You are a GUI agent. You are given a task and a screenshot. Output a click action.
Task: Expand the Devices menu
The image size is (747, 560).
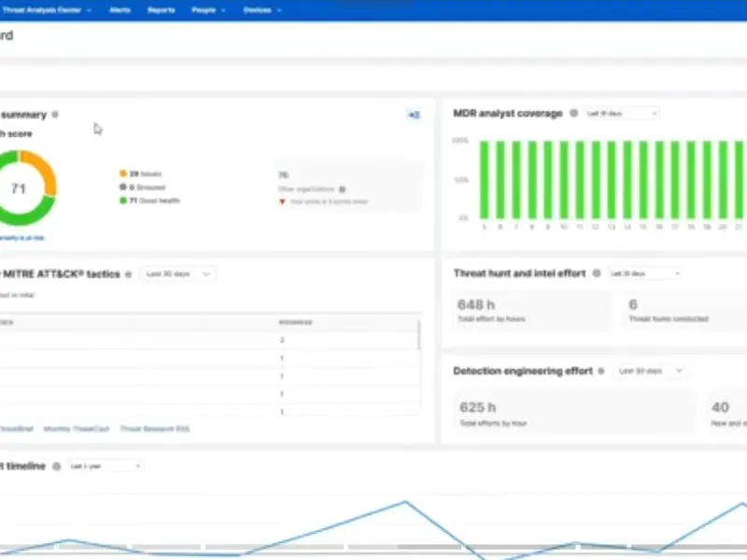point(261,10)
